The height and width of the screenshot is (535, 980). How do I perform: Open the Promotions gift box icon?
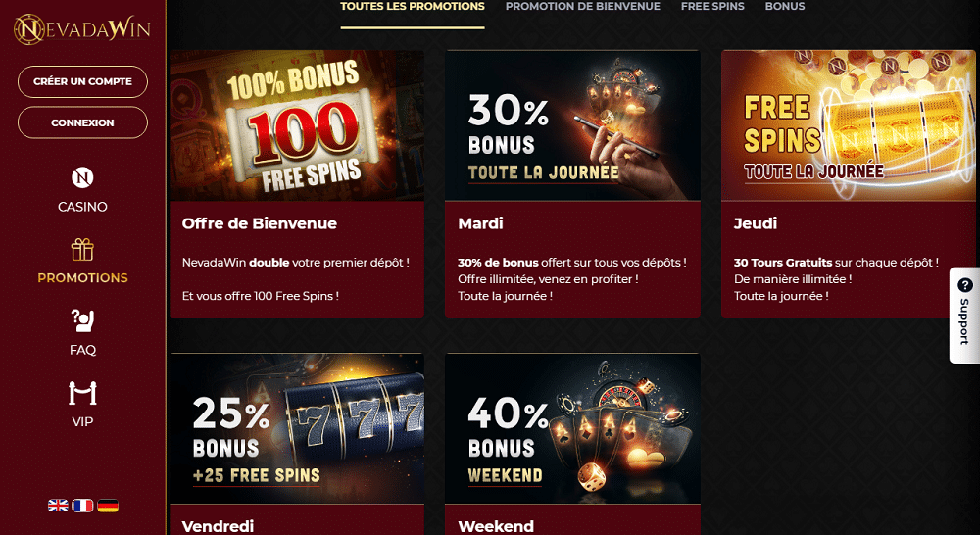click(82, 250)
